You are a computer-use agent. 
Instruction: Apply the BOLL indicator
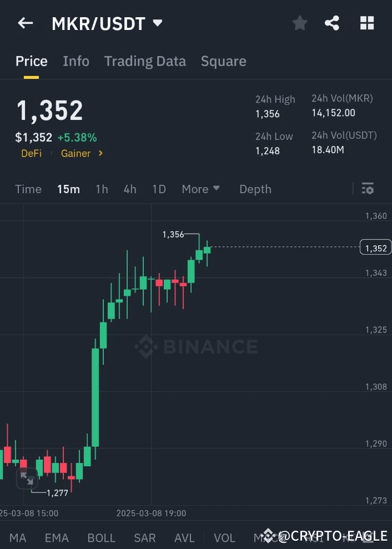101,537
